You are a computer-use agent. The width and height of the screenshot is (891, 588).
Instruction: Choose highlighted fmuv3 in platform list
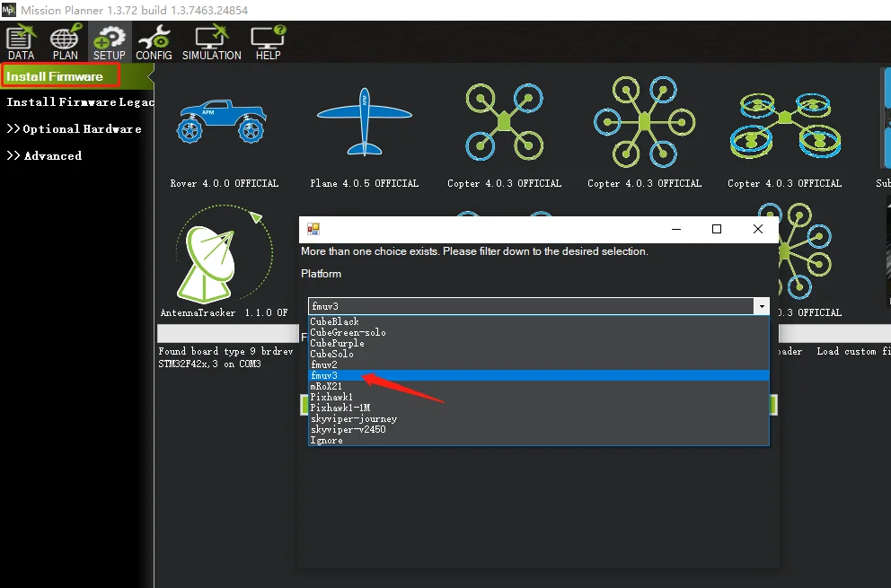pyautogui.click(x=539, y=375)
